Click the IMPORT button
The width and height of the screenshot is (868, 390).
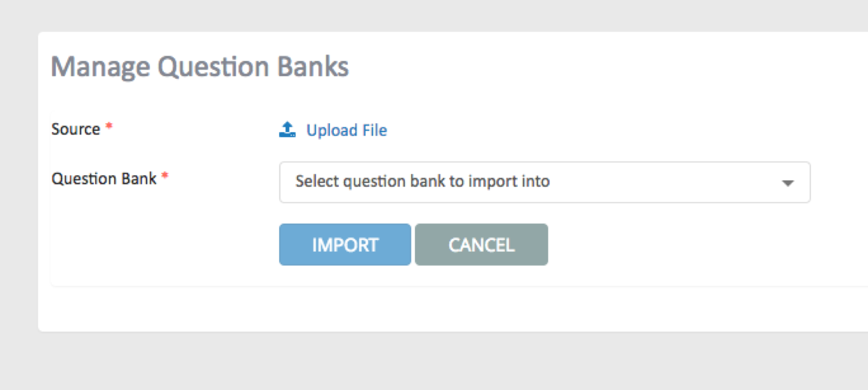[345, 244]
